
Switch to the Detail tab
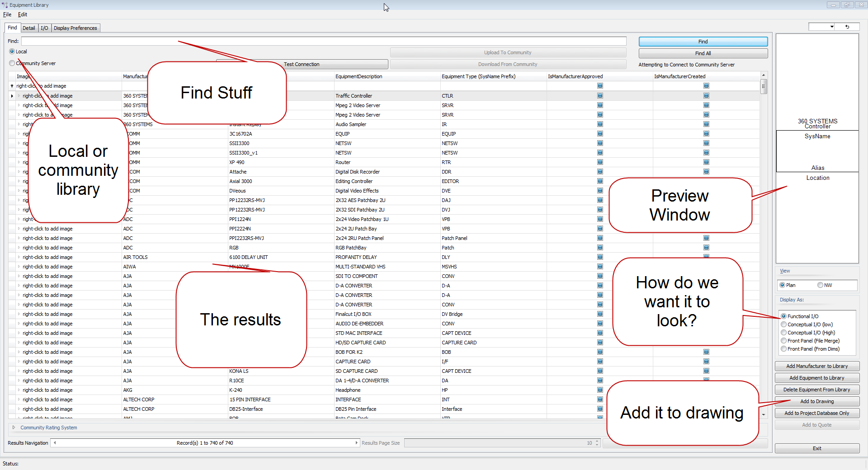coord(29,28)
